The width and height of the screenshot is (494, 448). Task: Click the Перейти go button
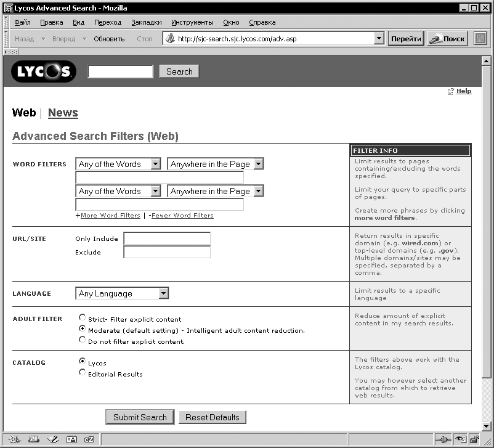point(406,39)
